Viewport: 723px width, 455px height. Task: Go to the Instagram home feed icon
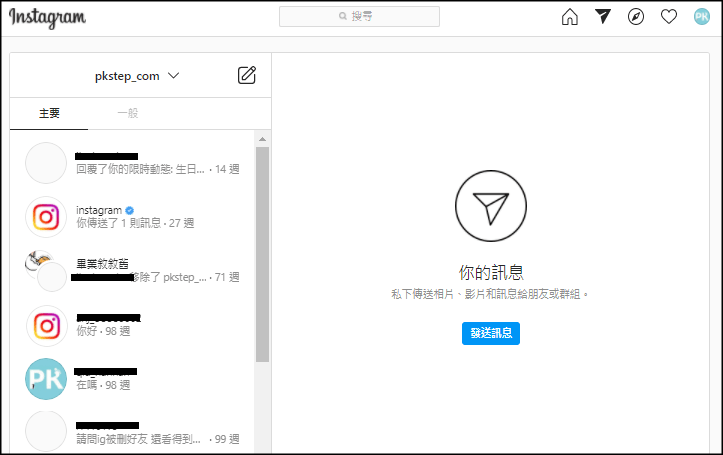pos(569,17)
